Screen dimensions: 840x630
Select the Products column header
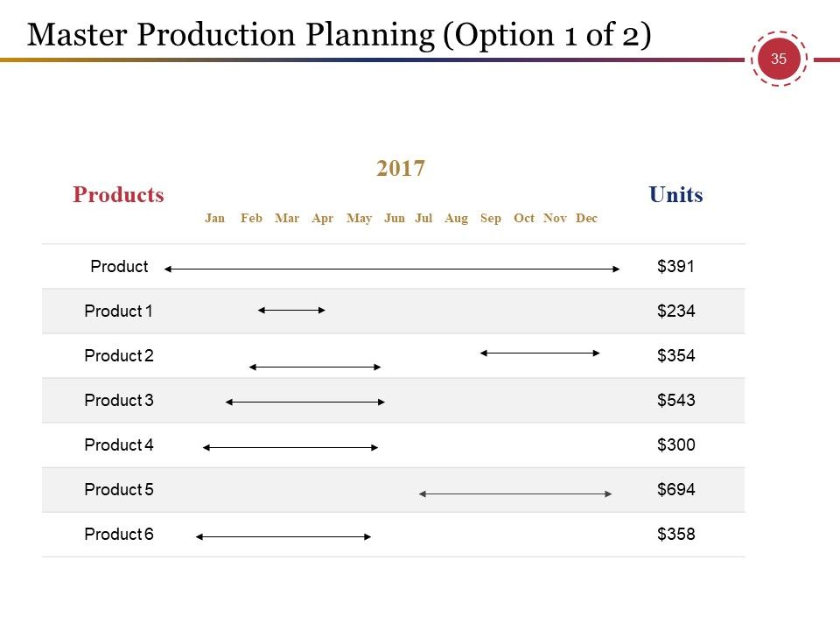118,194
